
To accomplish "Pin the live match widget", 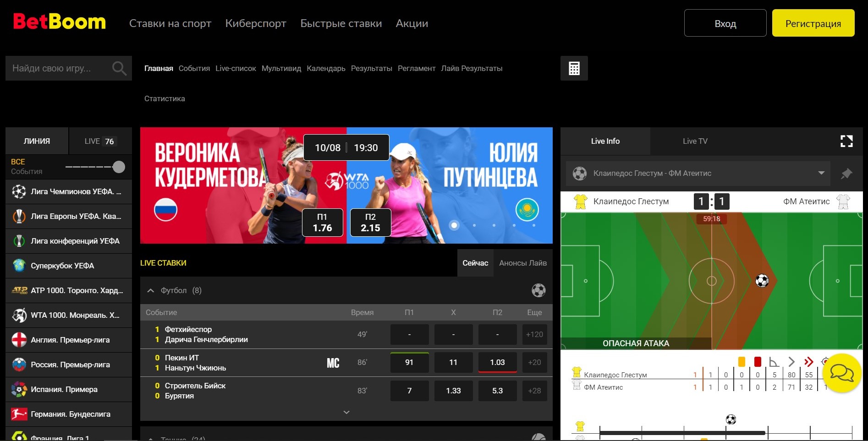I will [x=846, y=174].
